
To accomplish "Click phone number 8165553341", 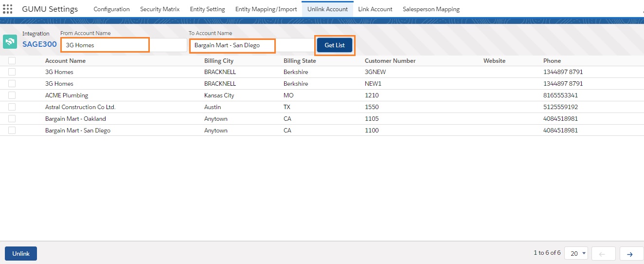I will click(x=561, y=95).
